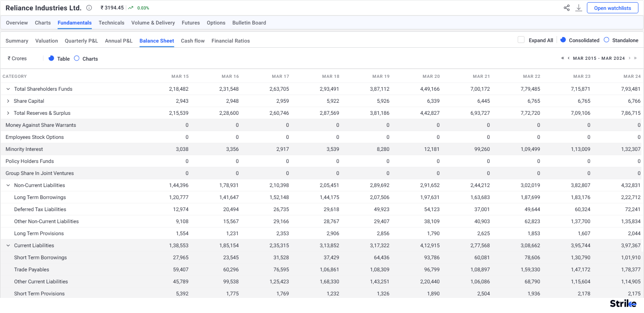Click the Reliance Industries Ltd. title
The width and height of the screenshot is (644, 313).
(x=43, y=8)
